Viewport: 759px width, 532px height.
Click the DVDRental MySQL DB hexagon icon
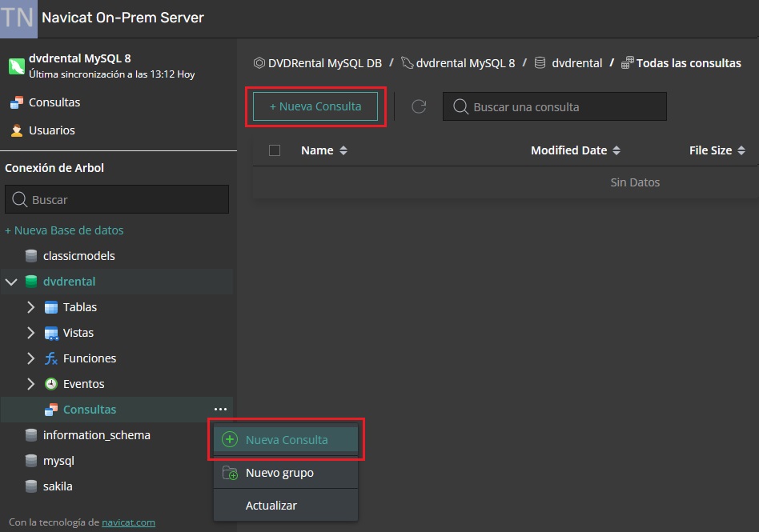click(259, 63)
